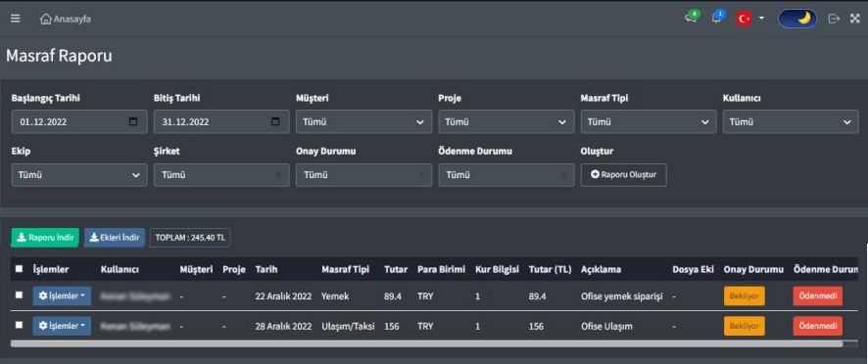
Task: Open calendar picker for Bitiş Tarihi
Action: [x=275, y=121]
